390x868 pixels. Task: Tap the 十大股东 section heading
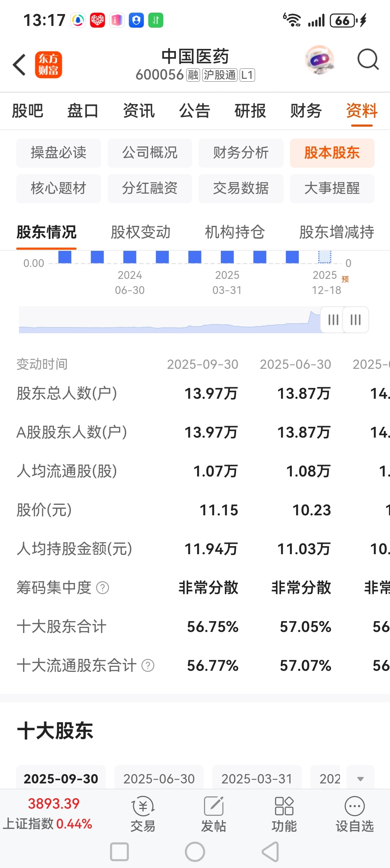[55, 731]
